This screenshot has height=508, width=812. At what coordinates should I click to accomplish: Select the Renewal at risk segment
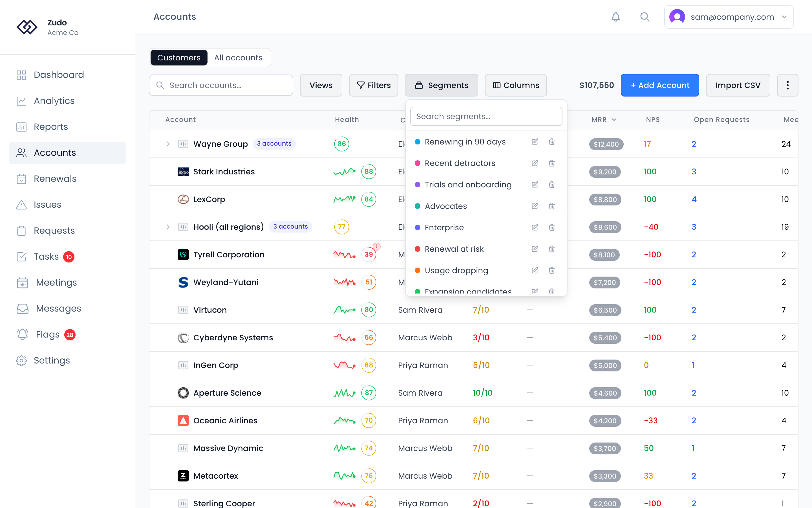pyautogui.click(x=454, y=249)
